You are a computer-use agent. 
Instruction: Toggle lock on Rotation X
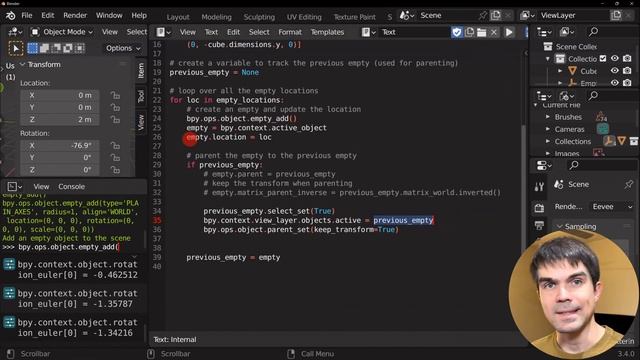tap(115, 146)
